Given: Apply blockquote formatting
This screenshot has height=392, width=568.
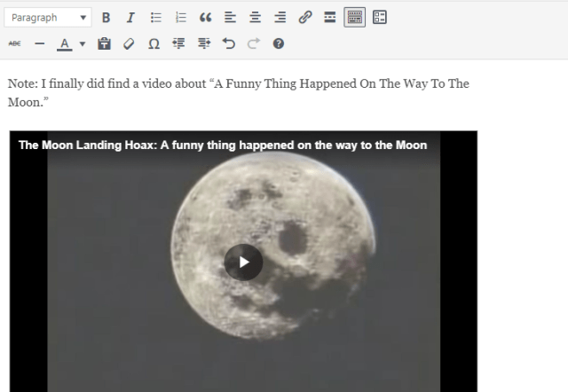Looking at the screenshot, I should click(x=206, y=18).
